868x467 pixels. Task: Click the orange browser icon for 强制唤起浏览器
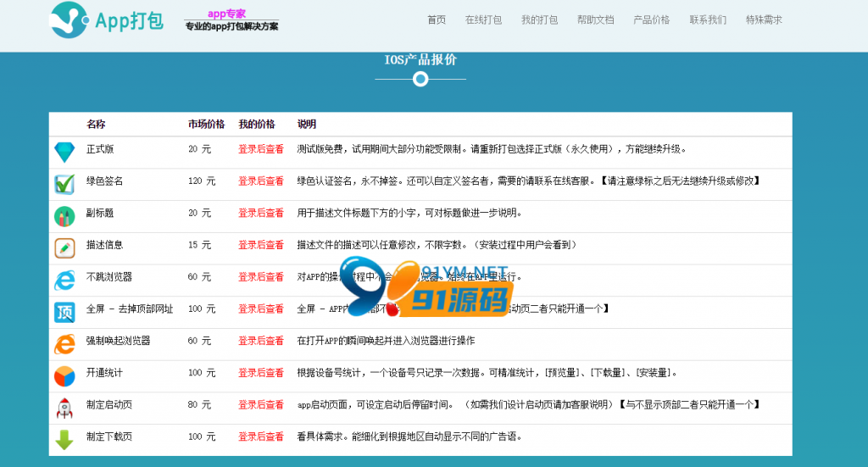[64, 344]
